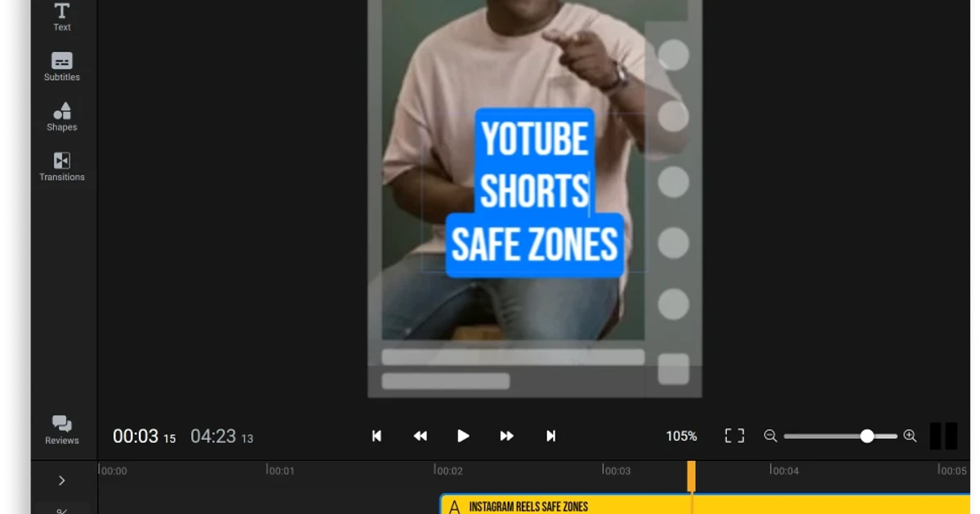Play the video preview
The height and width of the screenshot is (514, 980).
click(463, 436)
